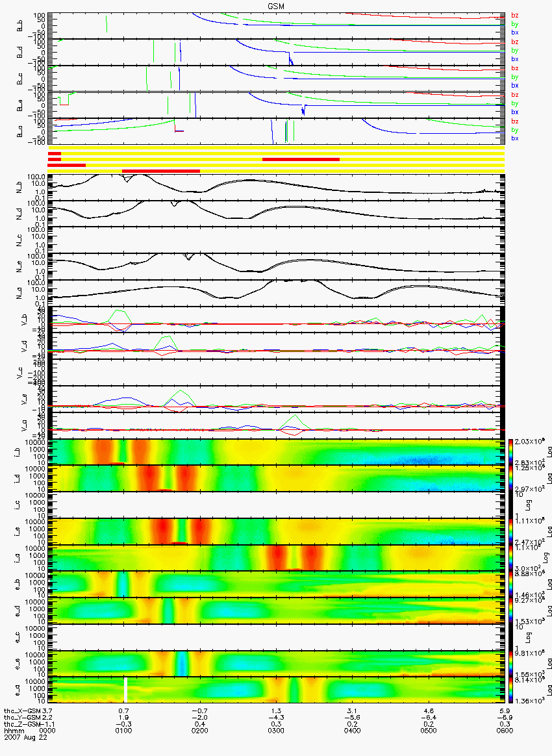
Task: Click the B_c axis label
Action: [x=19, y=79]
